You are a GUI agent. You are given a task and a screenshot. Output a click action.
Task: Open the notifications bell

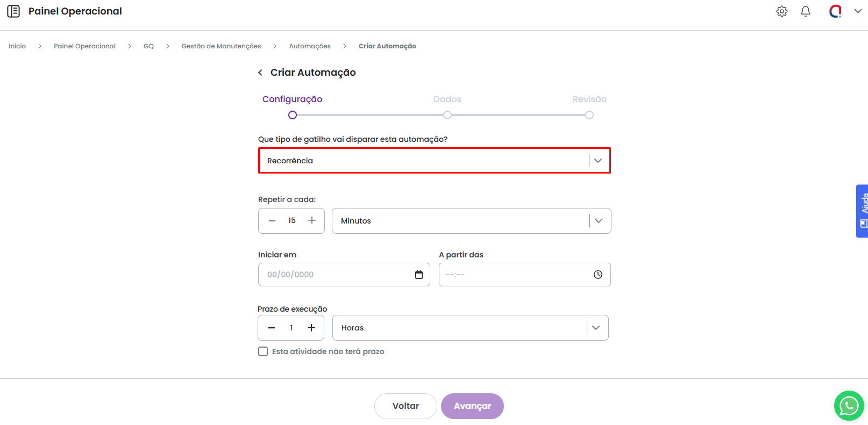(x=806, y=11)
